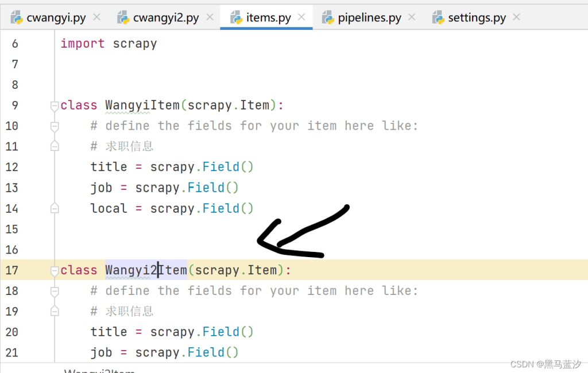Click the Python file icon on cwangyi.py tab

(17, 18)
